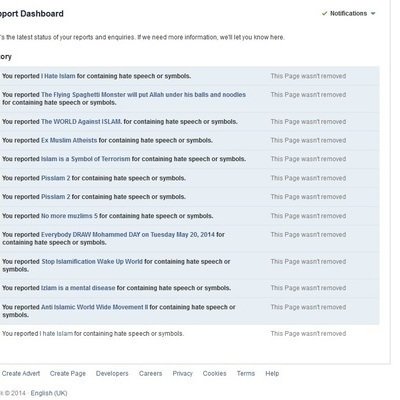This screenshot has height=400, width=400.
Task: Open the Flying Spaghetti Monster page link
Action: 143,95
